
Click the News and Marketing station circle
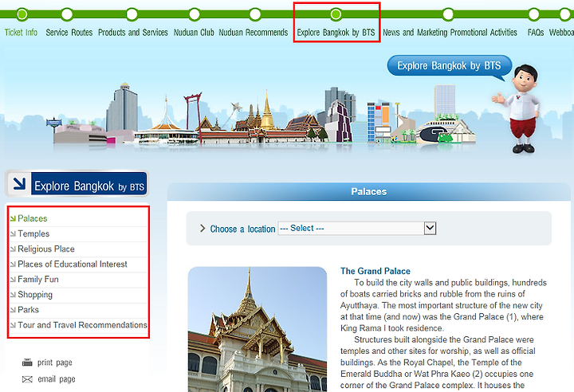click(x=448, y=14)
